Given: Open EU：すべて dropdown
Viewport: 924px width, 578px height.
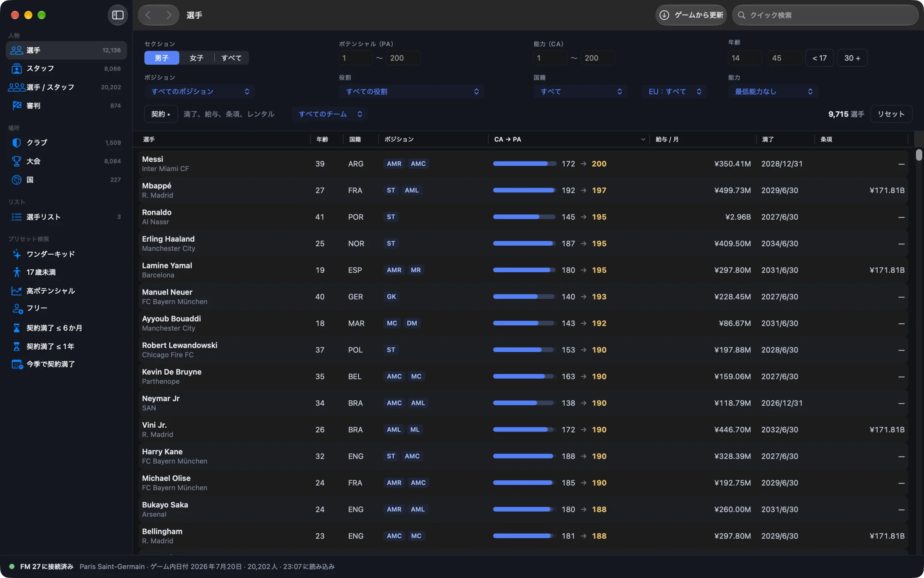Looking at the screenshot, I should click(x=674, y=92).
